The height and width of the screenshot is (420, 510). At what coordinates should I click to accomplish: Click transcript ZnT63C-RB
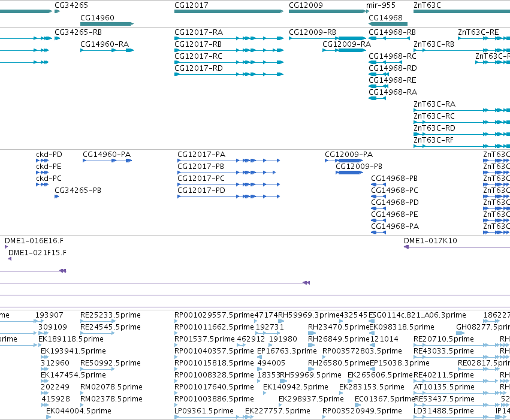[x=433, y=44]
